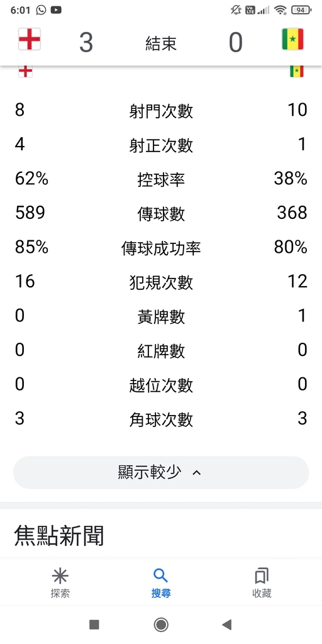The height and width of the screenshot is (644, 322).
Task: Tap the Senegal flag in score header
Action: (292, 39)
